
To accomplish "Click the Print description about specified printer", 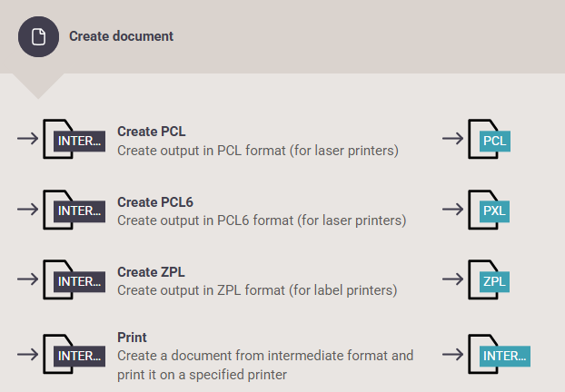I will [265, 365].
